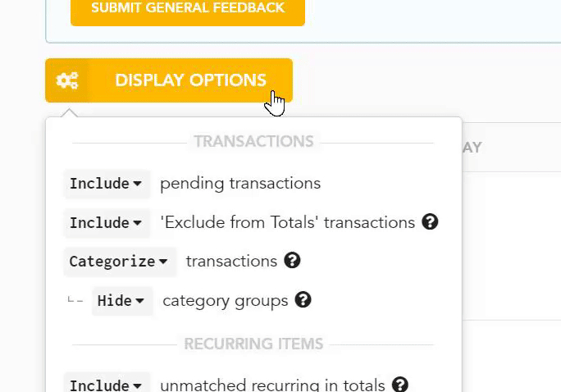Viewport: 561px width, 392px height.
Task: Click help icon beside 'Exclude from Totals' transactions
Action: coord(430,222)
